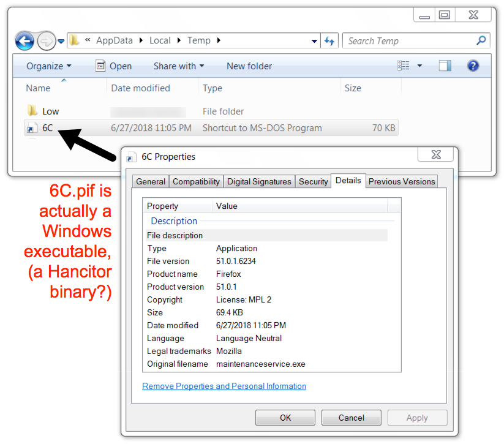The width and height of the screenshot is (504, 444).
Task: Open the Organize menu
Action: click(x=48, y=66)
